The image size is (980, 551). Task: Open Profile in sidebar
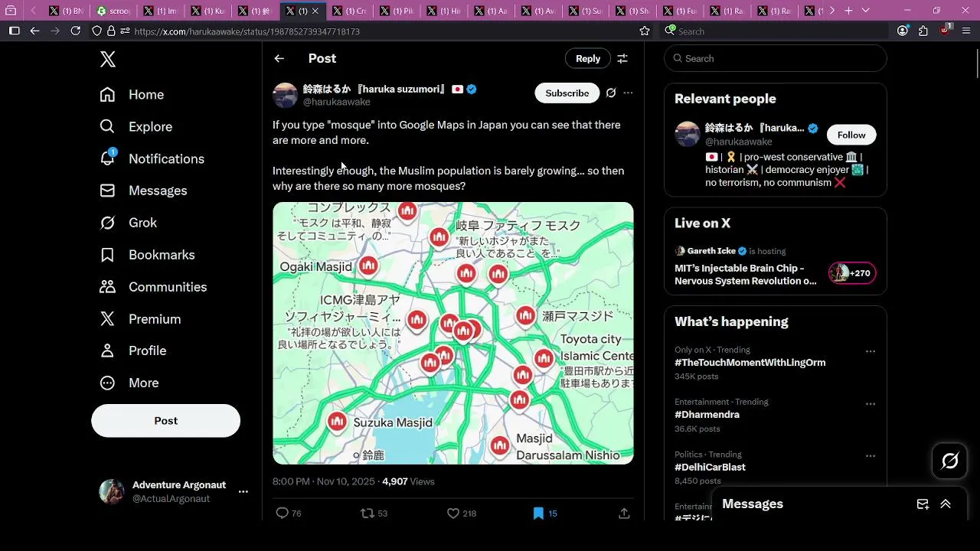pos(132,350)
